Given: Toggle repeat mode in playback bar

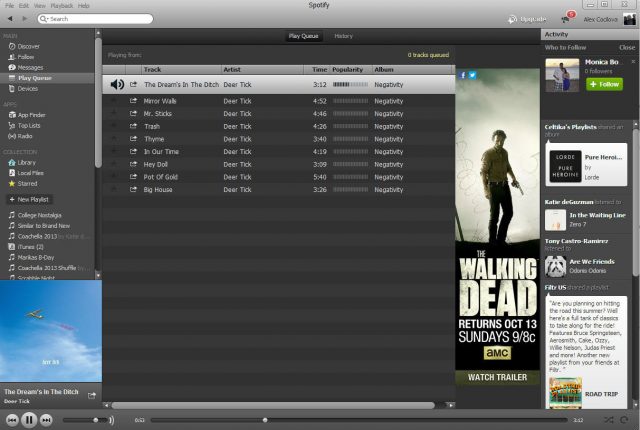Looking at the screenshot, I should 624,420.
